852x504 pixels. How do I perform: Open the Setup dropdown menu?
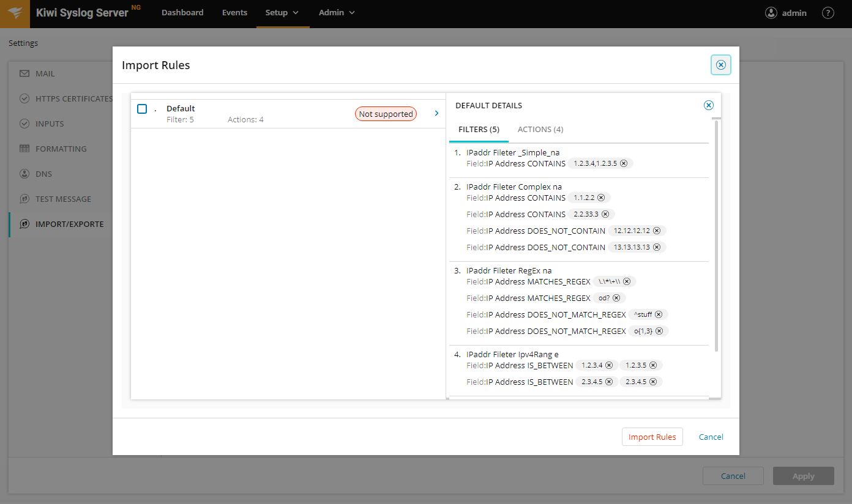(x=282, y=13)
